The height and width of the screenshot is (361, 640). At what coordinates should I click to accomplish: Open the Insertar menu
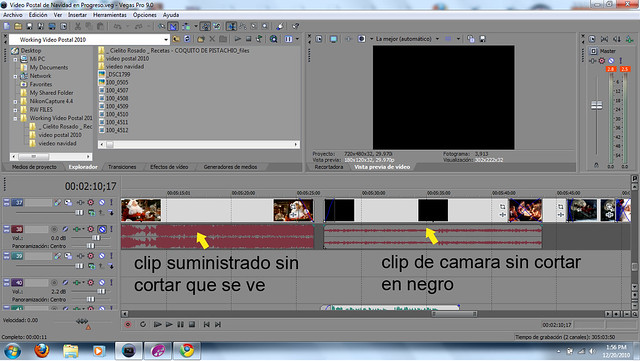77,15
